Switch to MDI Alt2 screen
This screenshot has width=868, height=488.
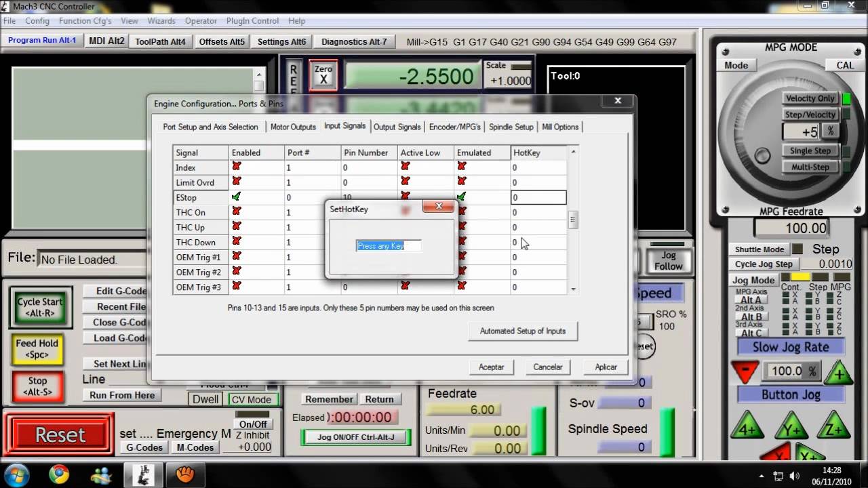[x=106, y=41]
